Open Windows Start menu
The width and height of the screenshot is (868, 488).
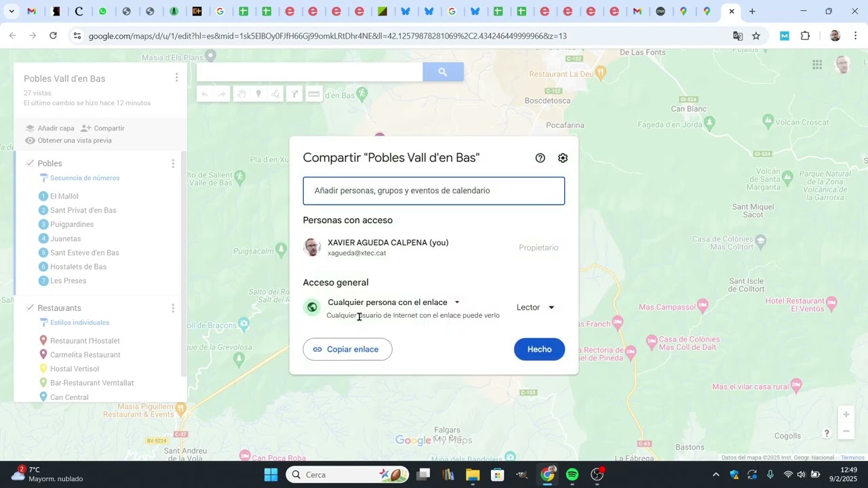[x=271, y=474]
